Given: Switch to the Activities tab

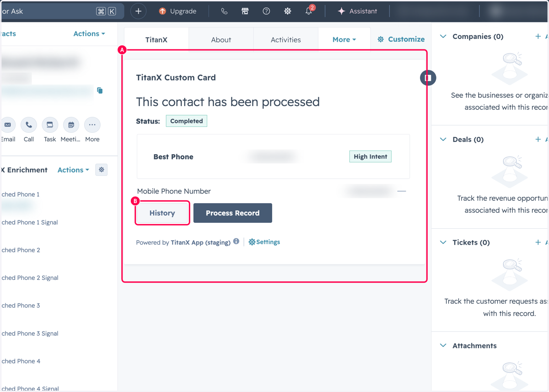Looking at the screenshot, I should coord(286,40).
